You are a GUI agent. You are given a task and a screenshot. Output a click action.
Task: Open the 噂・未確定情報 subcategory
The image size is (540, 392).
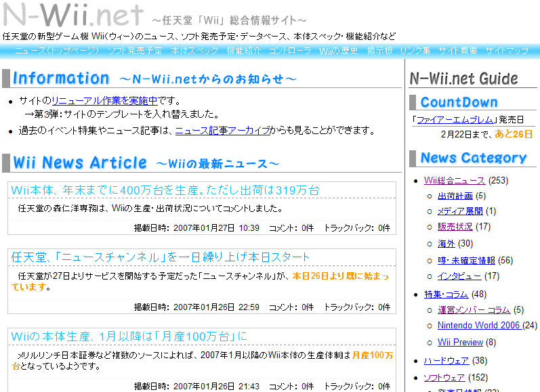tap(466, 261)
